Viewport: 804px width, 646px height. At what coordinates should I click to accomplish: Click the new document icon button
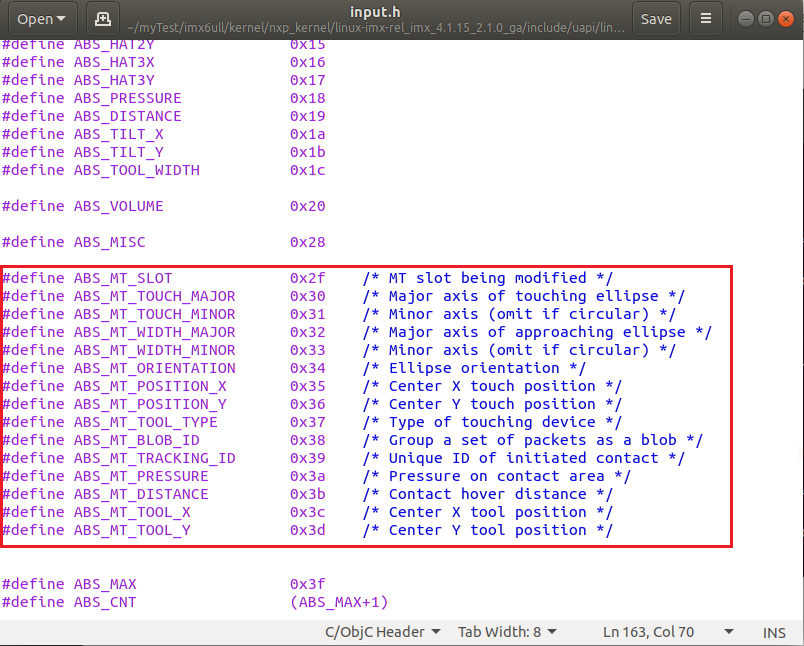(x=103, y=19)
